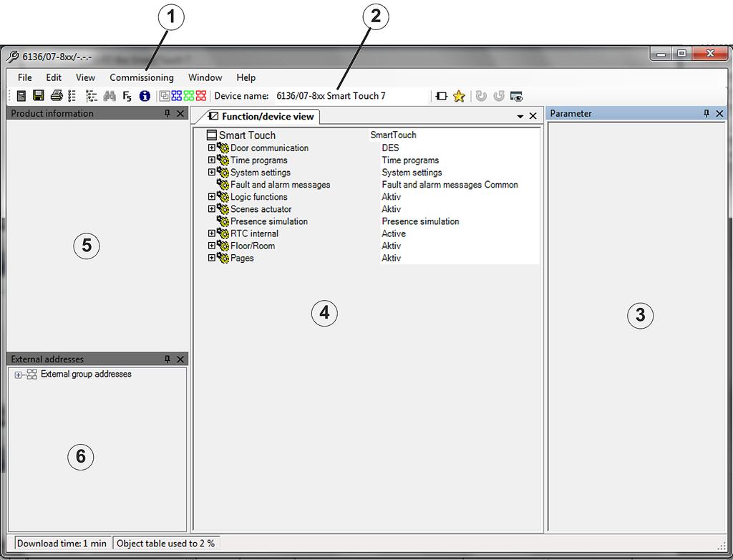Screen dimensions: 733x560
Task: Click the device symbol icon next to star
Action: click(441, 96)
